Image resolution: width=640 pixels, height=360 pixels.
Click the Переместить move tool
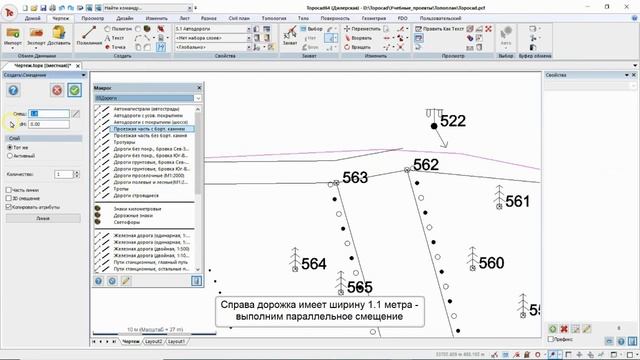pyautogui.click(x=362, y=29)
